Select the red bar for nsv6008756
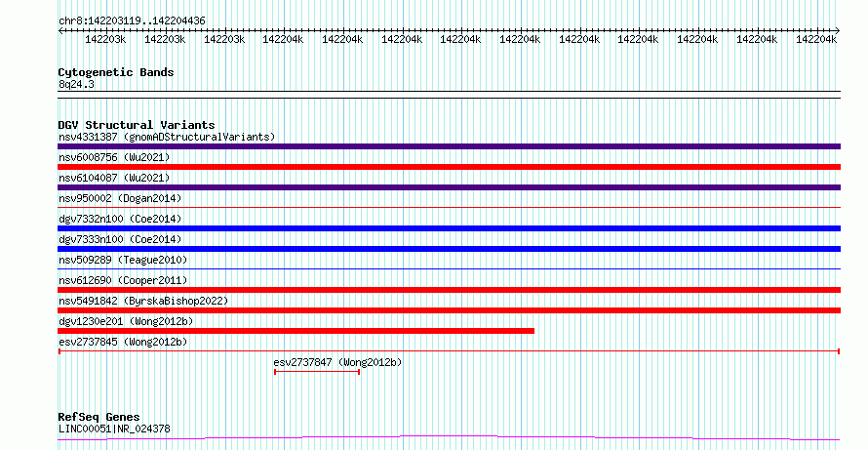The image size is (868, 450). 449,167
